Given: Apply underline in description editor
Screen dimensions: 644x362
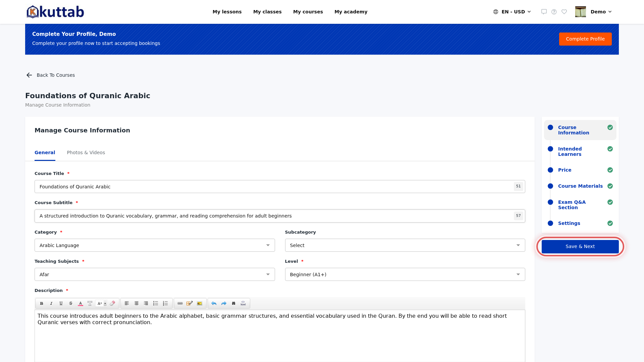Looking at the screenshot, I should 61,303.
